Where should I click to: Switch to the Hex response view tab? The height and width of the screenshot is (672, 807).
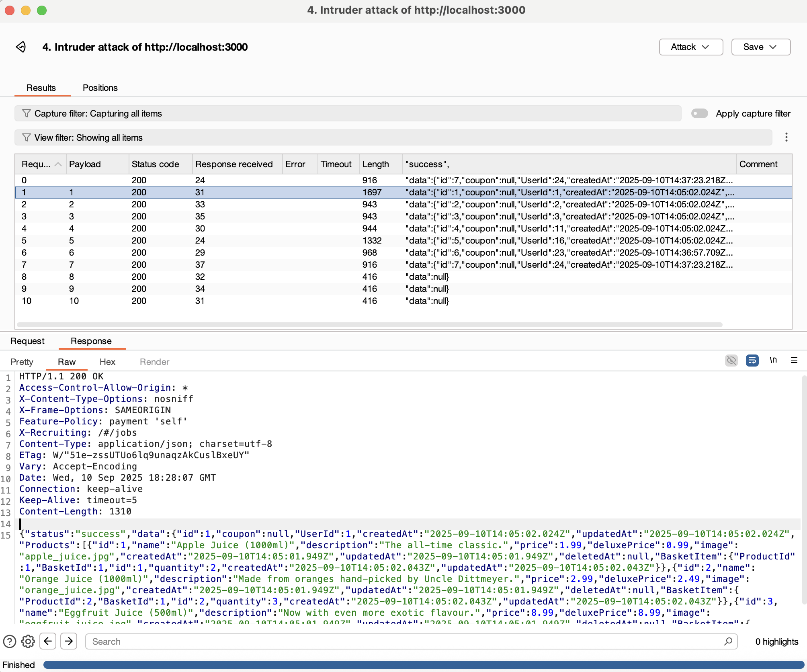click(x=107, y=362)
